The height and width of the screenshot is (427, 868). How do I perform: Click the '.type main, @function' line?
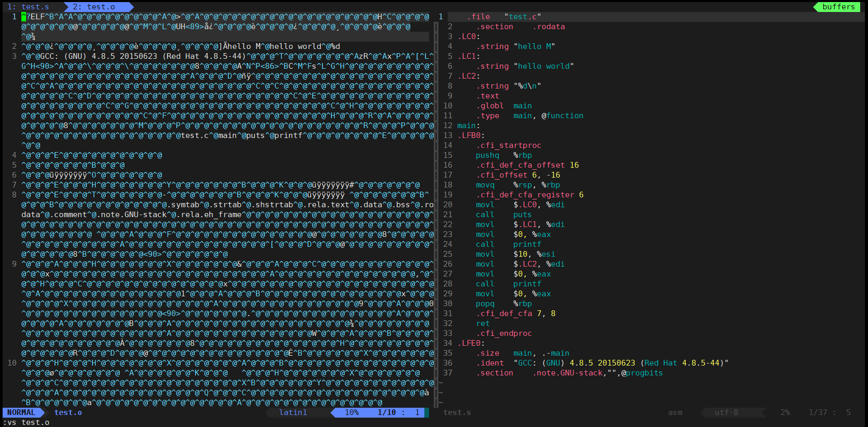point(530,116)
